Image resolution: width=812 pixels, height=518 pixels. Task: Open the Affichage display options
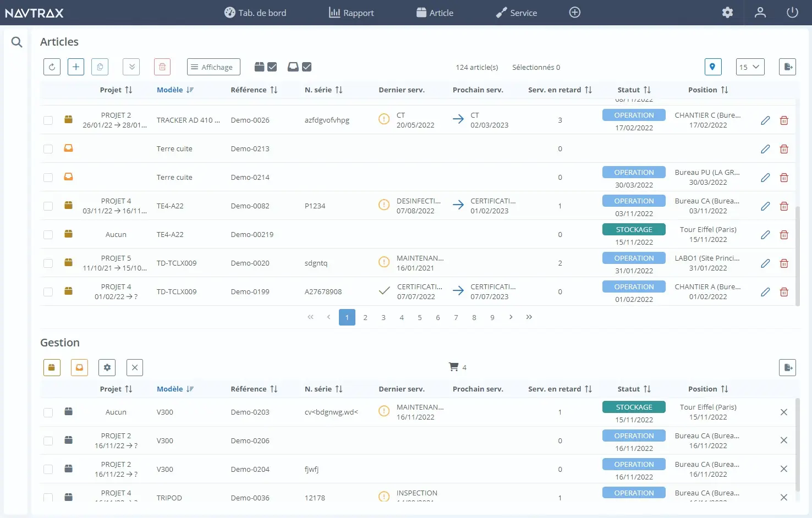(x=213, y=67)
